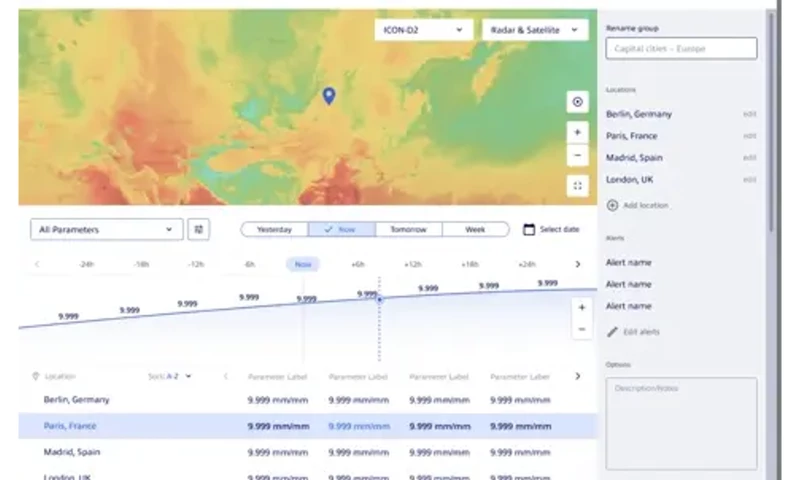Screen dimensions: 800x480
Task: Show next parameter columns with right chevron
Action: (578, 376)
